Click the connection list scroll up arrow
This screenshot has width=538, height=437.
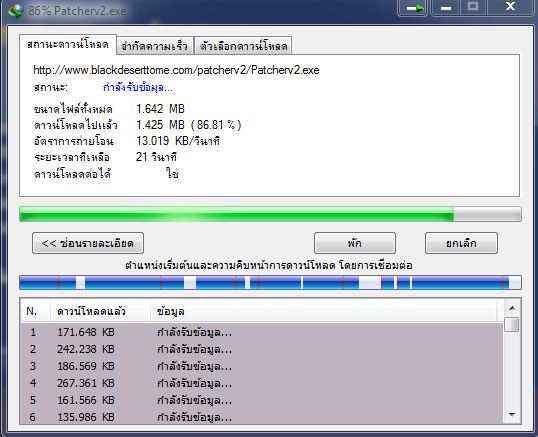(x=512, y=308)
